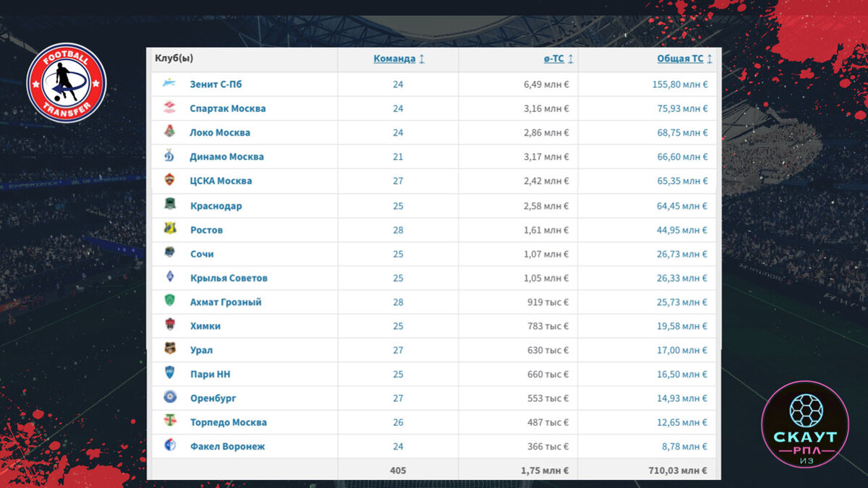This screenshot has width=868, height=488.
Task: Open the Урал club link
Action: coord(201,350)
